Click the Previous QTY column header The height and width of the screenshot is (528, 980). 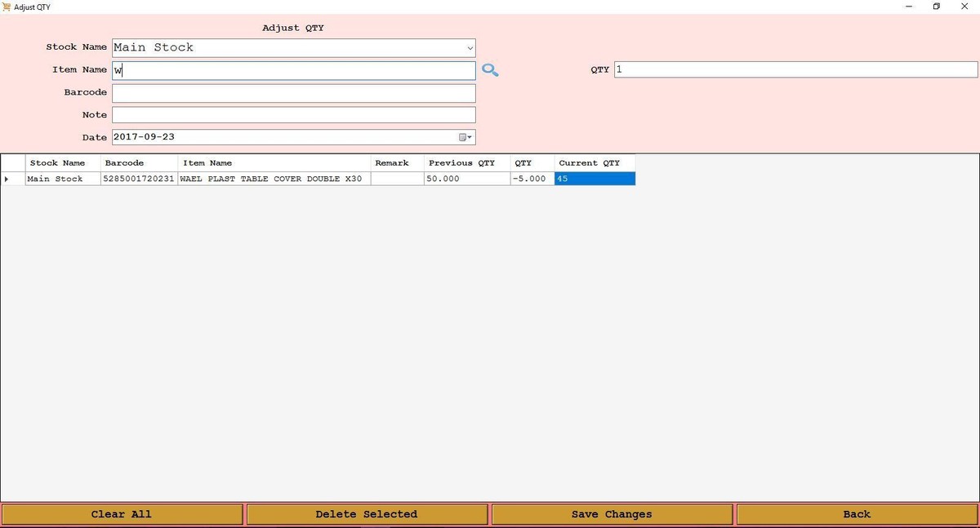(x=466, y=163)
